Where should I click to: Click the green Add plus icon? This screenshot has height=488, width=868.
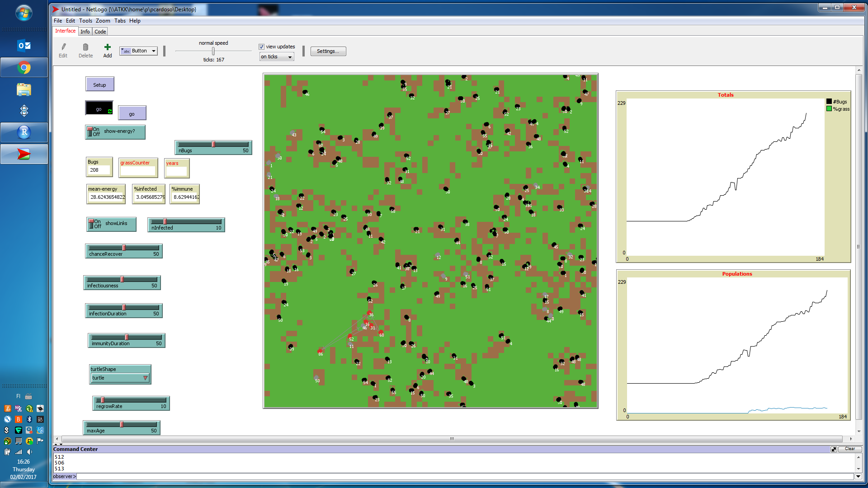point(108,47)
